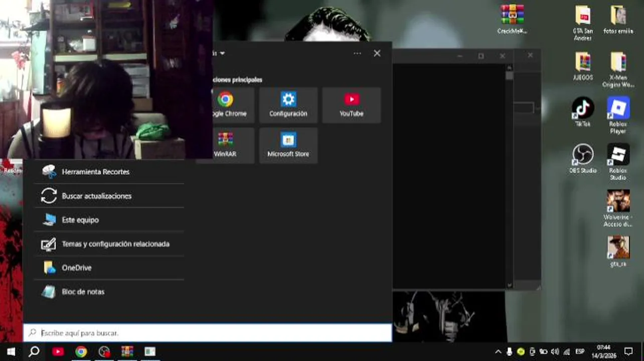Image resolution: width=644 pixels, height=361 pixels.
Task: Open the Microsoft Store tile
Action: click(x=288, y=145)
